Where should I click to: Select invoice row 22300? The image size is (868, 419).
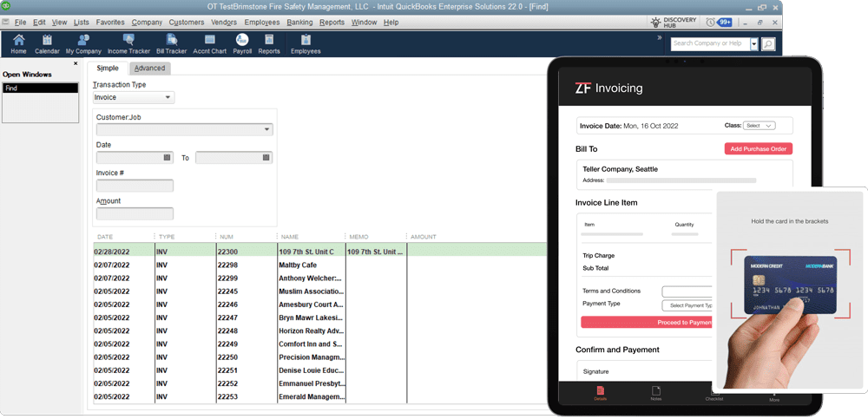point(319,252)
